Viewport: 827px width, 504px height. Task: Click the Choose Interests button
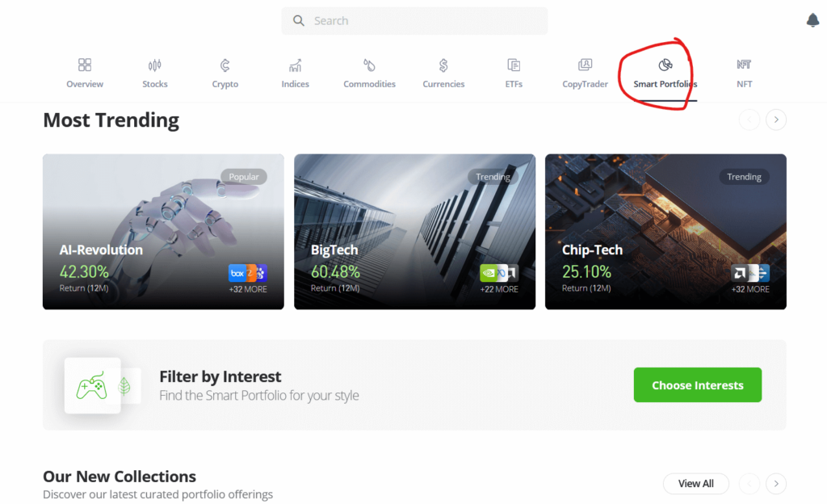(697, 384)
